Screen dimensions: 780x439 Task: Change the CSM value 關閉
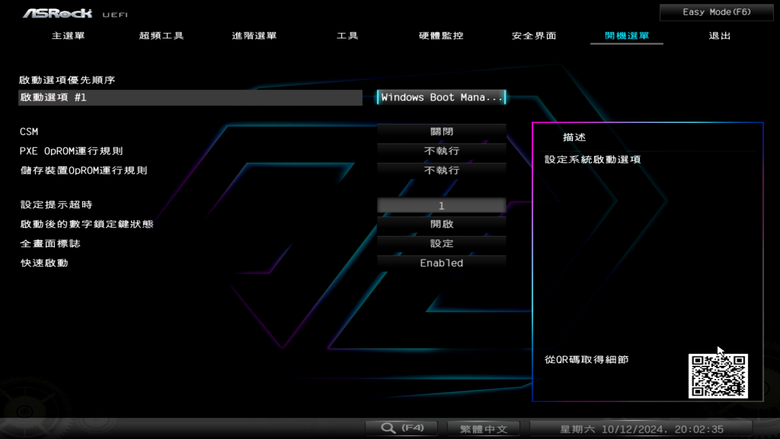[x=441, y=132]
